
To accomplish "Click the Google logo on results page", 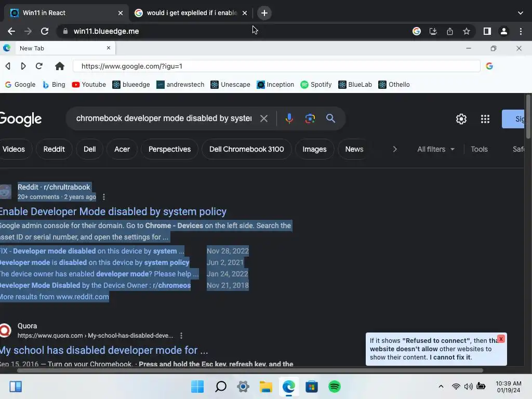I will [20, 119].
